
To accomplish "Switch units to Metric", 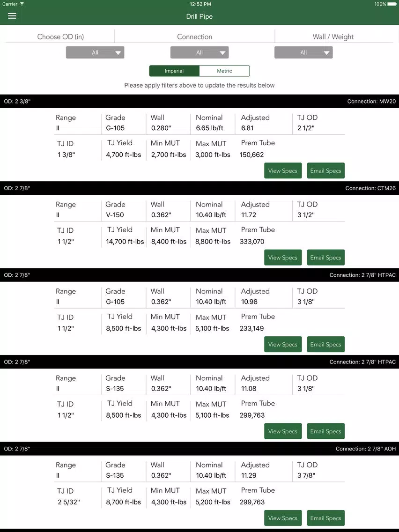I will click(x=224, y=71).
